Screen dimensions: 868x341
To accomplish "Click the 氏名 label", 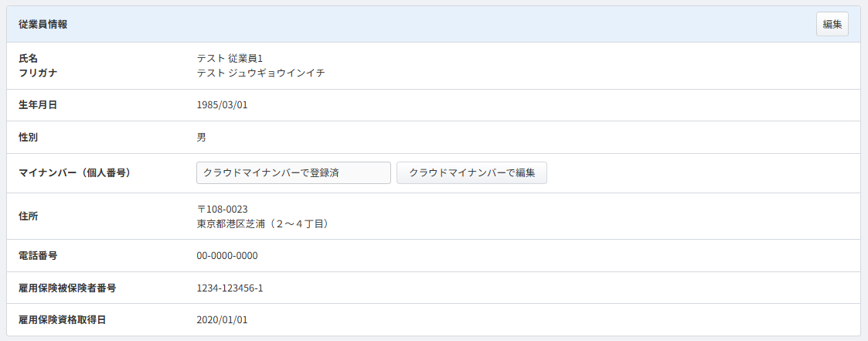I will (x=28, y=59).
